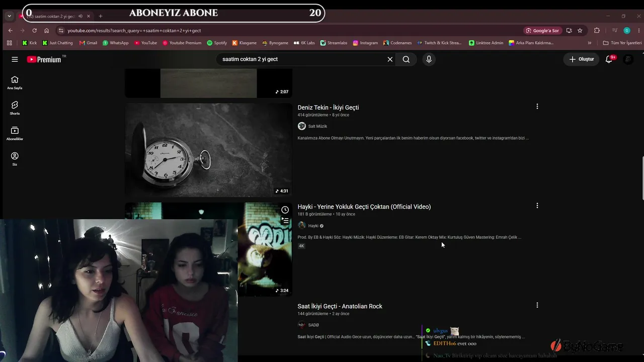Mute the tab using its speaker icon
644x362 pixels.
pos(80,16)
